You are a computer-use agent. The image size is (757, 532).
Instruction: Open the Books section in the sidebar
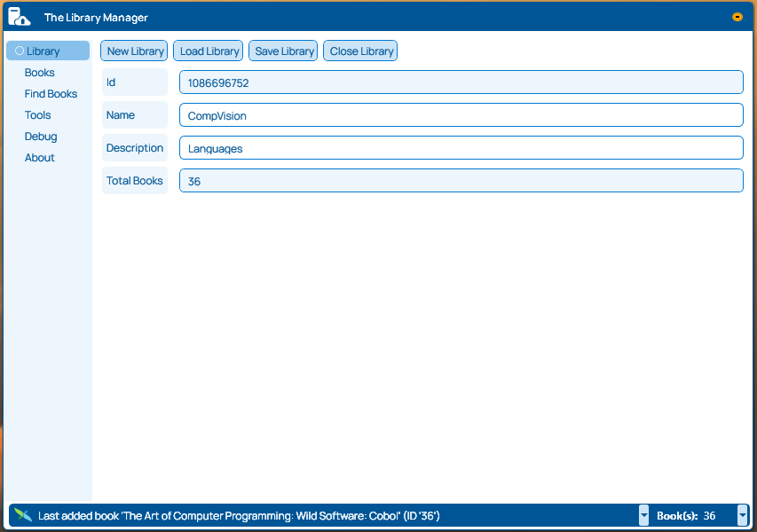coord(39,72)
